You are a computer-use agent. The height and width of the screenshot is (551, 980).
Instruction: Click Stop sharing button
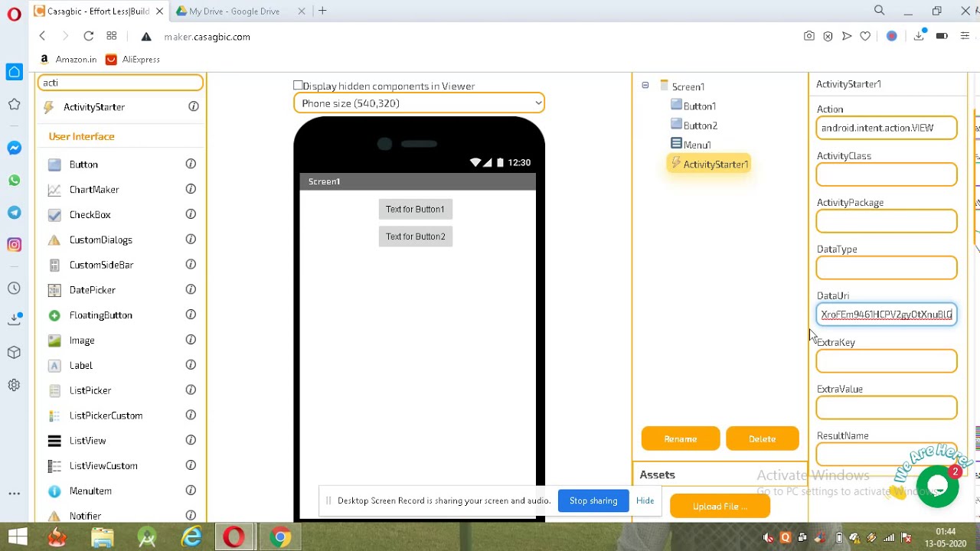(593, 501)
